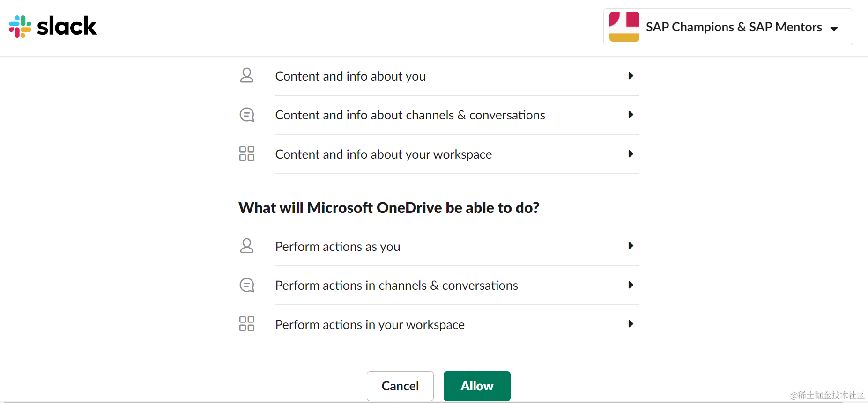Click grid icon beside workspace actions
The height and width of the screenshot is (403, 868).
click(x=247, y=324)
